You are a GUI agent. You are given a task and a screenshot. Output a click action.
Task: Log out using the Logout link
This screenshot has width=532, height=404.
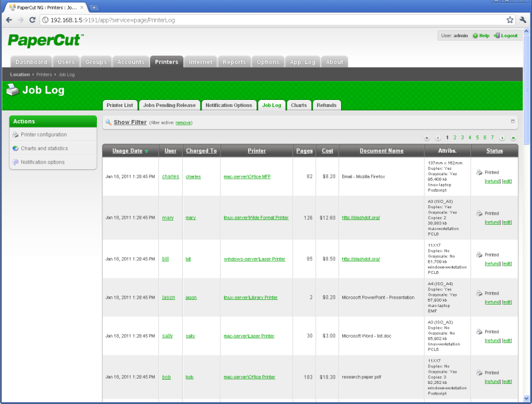pyautogui.click(x=508, y=35)
